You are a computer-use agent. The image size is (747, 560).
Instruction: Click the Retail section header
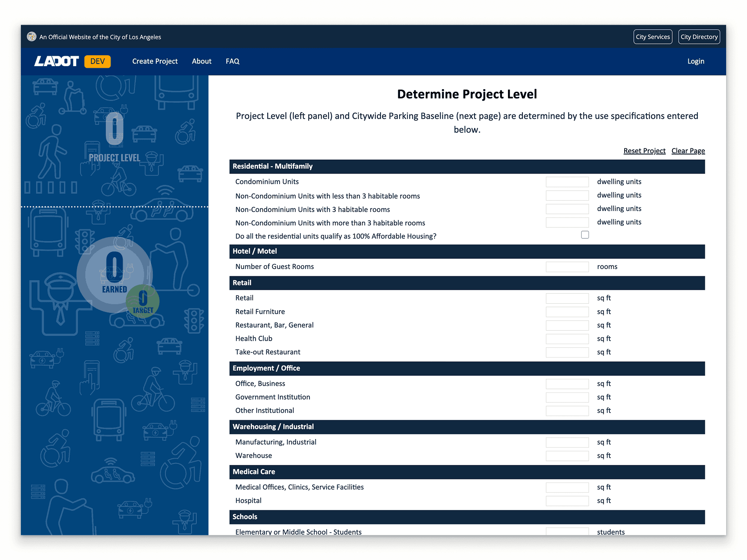pyautogui.click(x=467, y=283)
